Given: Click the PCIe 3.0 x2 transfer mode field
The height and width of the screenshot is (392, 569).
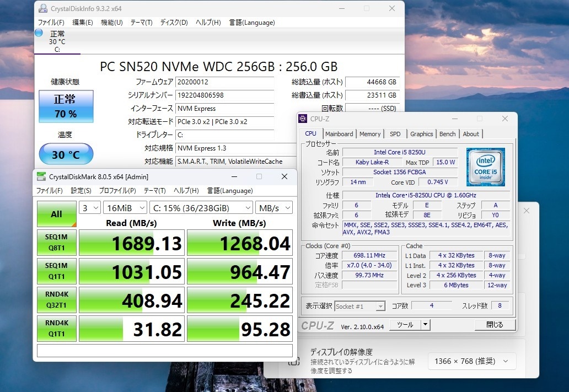Looking at the screenshot, I should point(224,122).
